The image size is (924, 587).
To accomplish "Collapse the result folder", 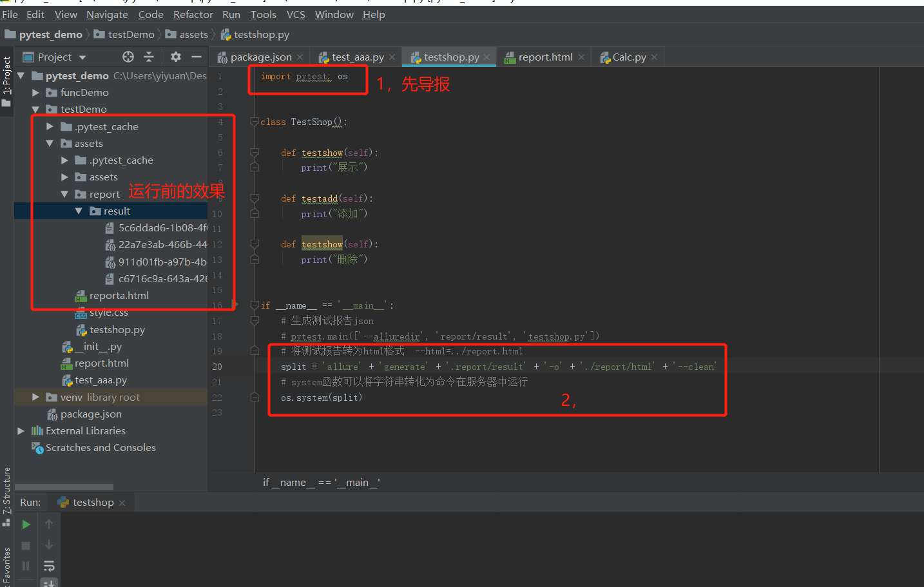I will 79,211.
